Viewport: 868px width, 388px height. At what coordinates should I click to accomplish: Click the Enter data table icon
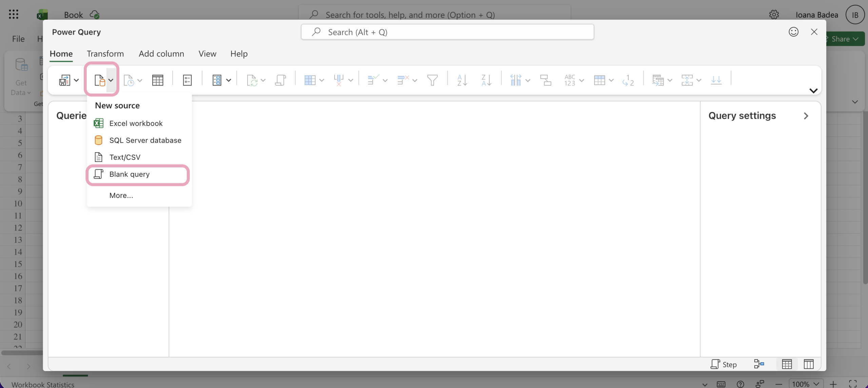(158, 80)
